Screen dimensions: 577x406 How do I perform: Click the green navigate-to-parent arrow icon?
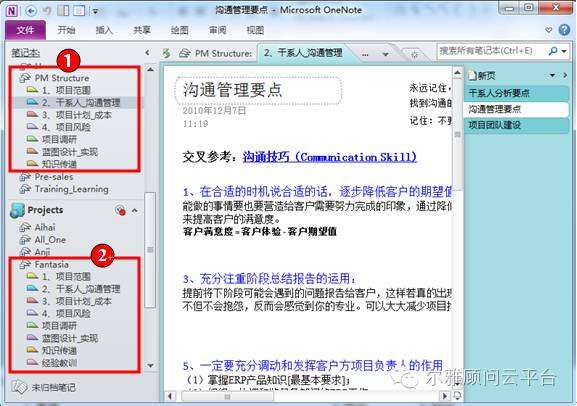point(167,53)
